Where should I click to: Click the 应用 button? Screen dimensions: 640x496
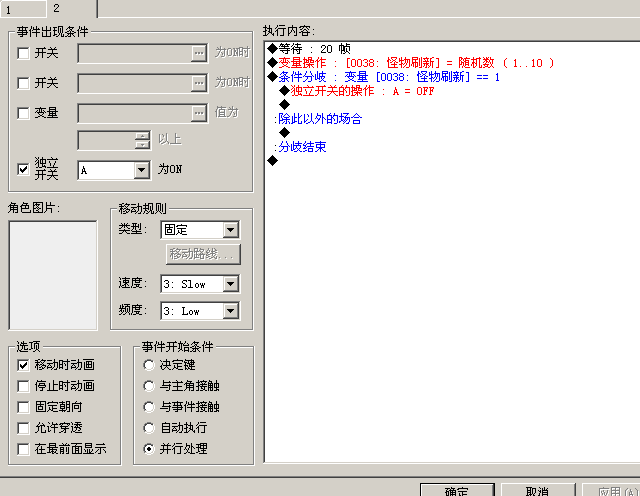(611, 490)
